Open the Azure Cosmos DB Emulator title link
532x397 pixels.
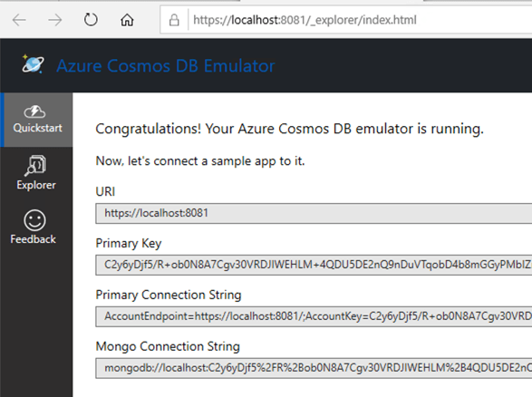click(166, 65)
